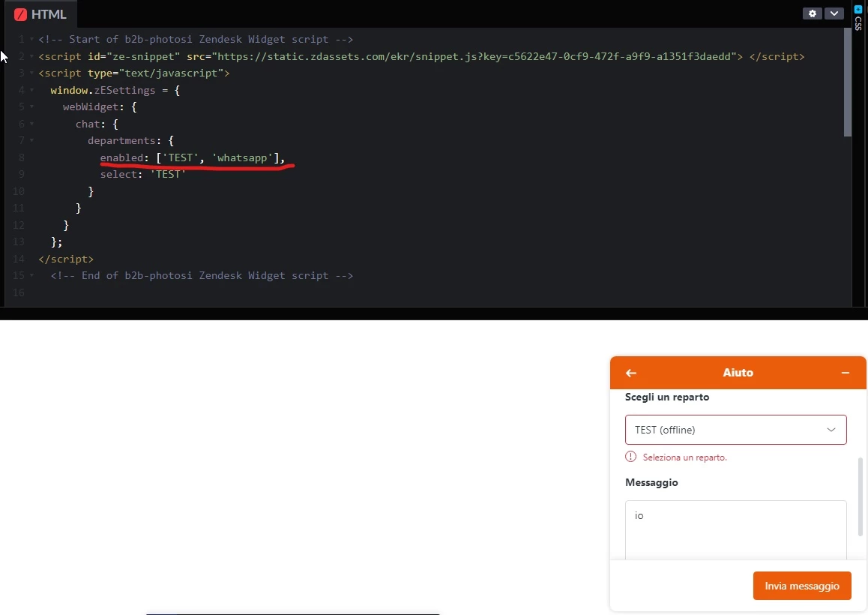The image size is (868, 615).
Task: Click the 'Messaggio' label
Action: click(651, 482)
